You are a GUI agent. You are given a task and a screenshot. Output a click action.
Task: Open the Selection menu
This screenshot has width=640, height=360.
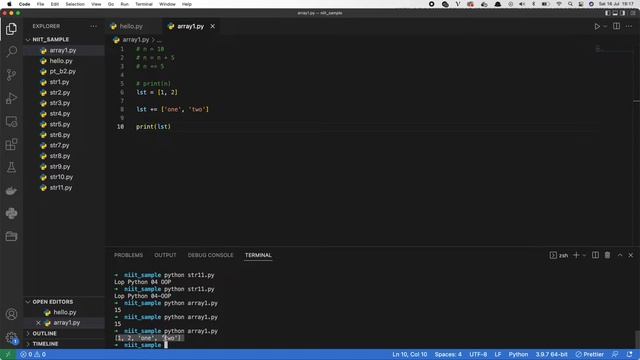click(75, 4)
